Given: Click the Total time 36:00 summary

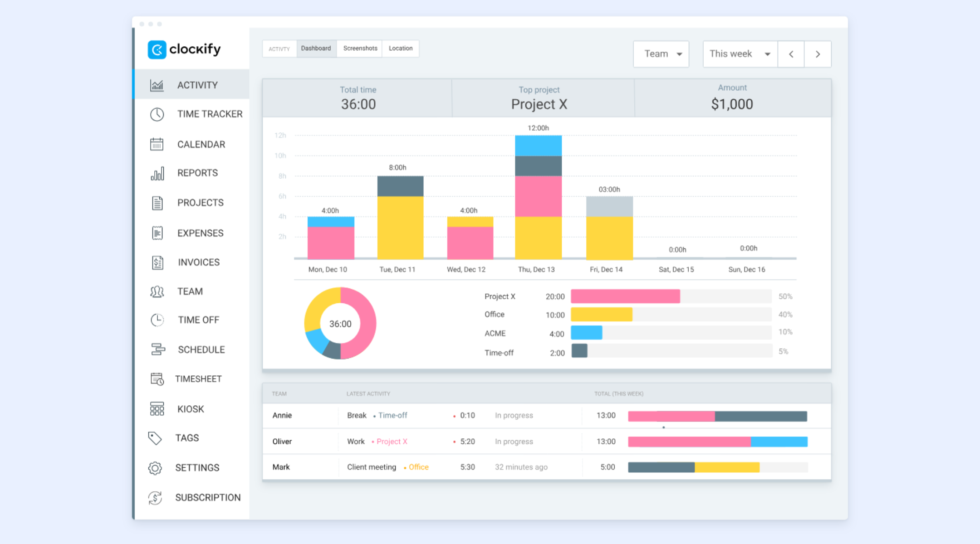Looking at the screenshot, I should coord(358,98).
